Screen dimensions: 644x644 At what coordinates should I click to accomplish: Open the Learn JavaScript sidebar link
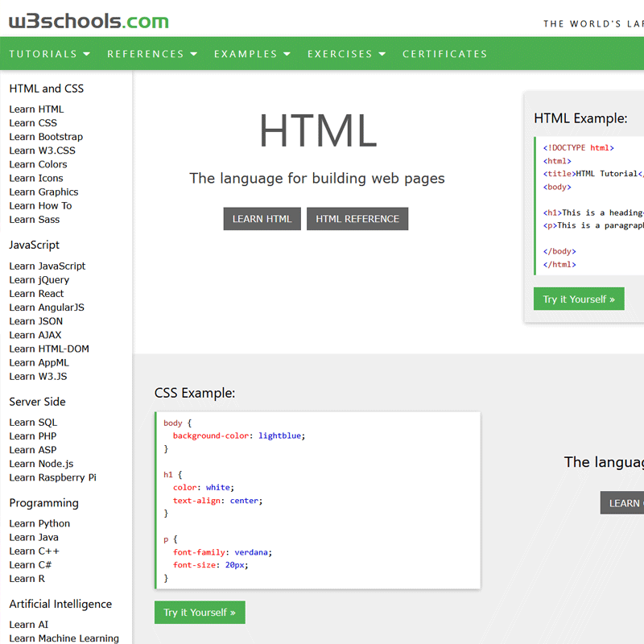point(47,266)
